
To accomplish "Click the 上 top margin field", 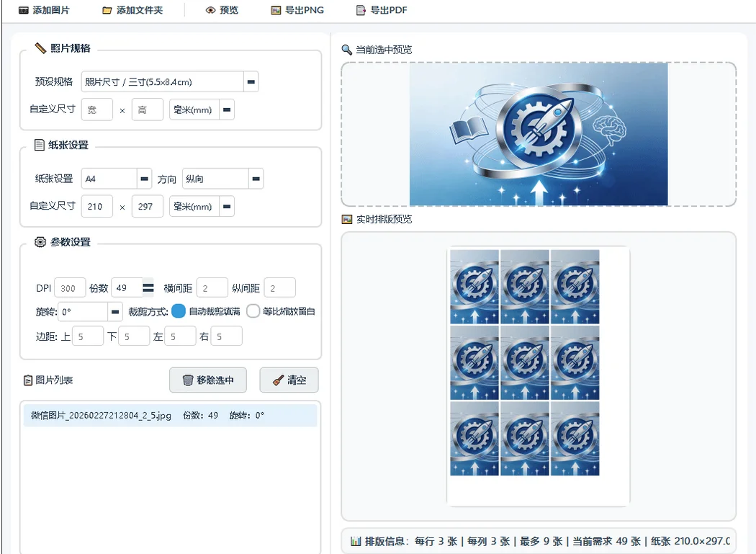I will pyautogui.click(x=88, y=336).
